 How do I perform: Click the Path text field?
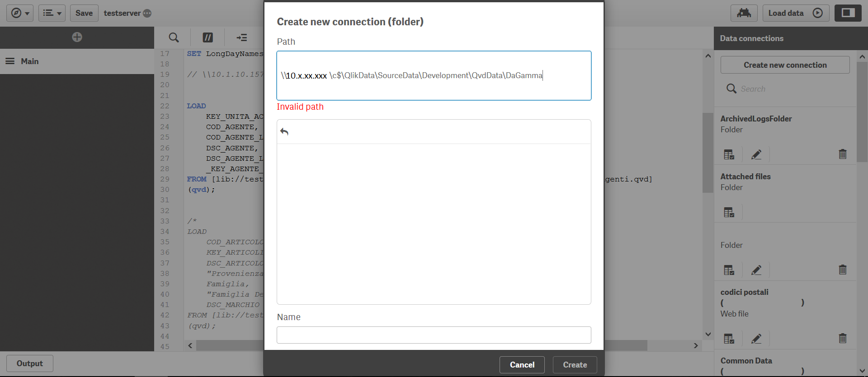click(434, 75)
